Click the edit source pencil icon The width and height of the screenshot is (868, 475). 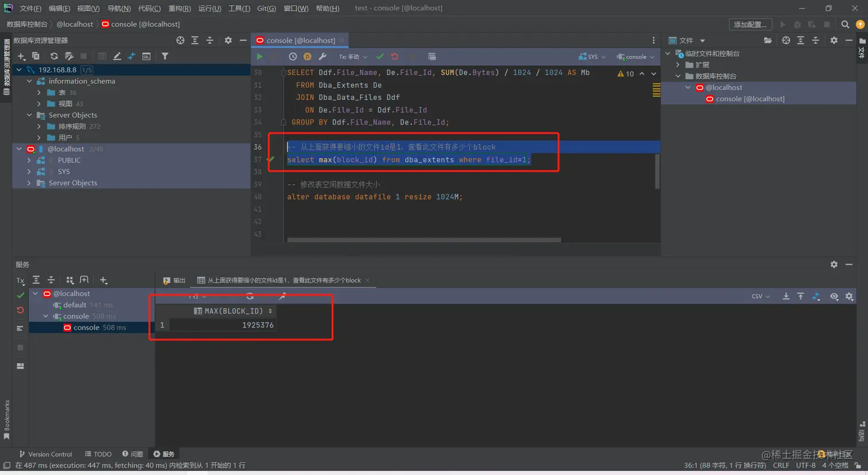coord(117,56)
